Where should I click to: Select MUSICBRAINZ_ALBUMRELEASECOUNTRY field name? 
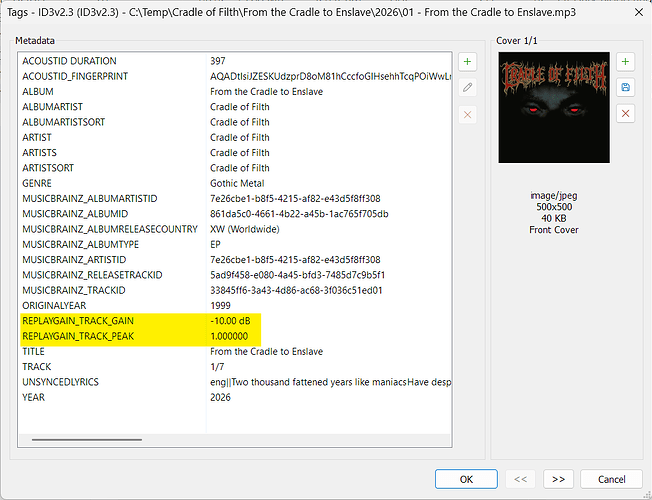point(110,229)
